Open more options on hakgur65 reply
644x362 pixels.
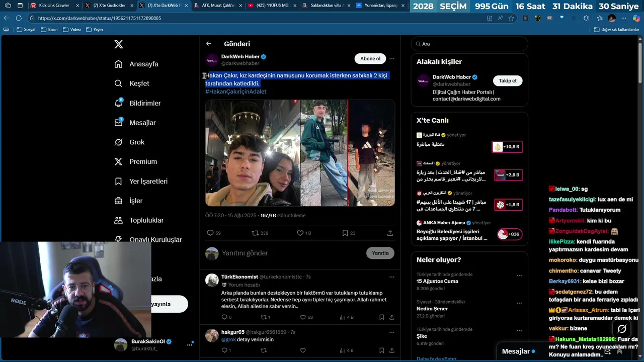[392, 332]
